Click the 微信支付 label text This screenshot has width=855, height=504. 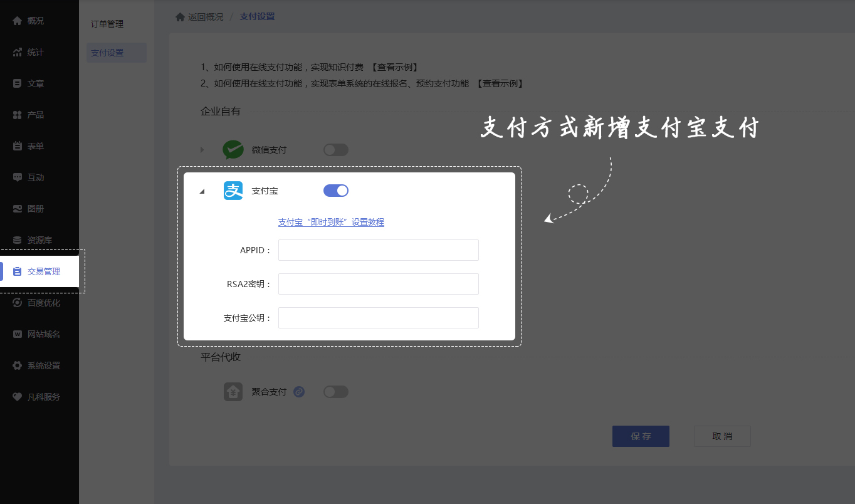click(x=269, y=150)
